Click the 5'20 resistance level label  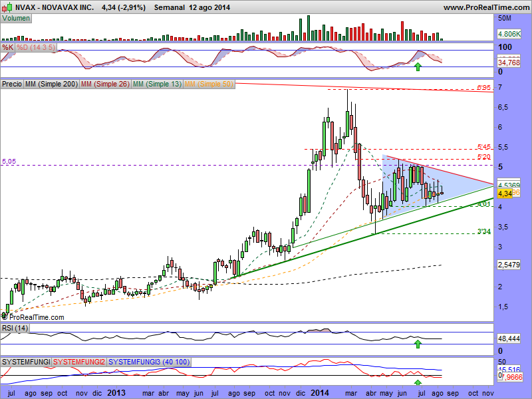(x=484, y=157)
